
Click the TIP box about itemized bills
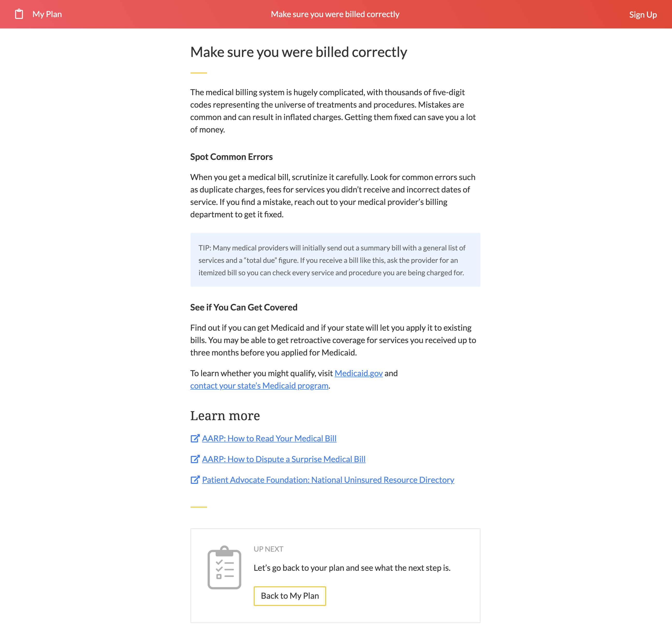point(335,260)
